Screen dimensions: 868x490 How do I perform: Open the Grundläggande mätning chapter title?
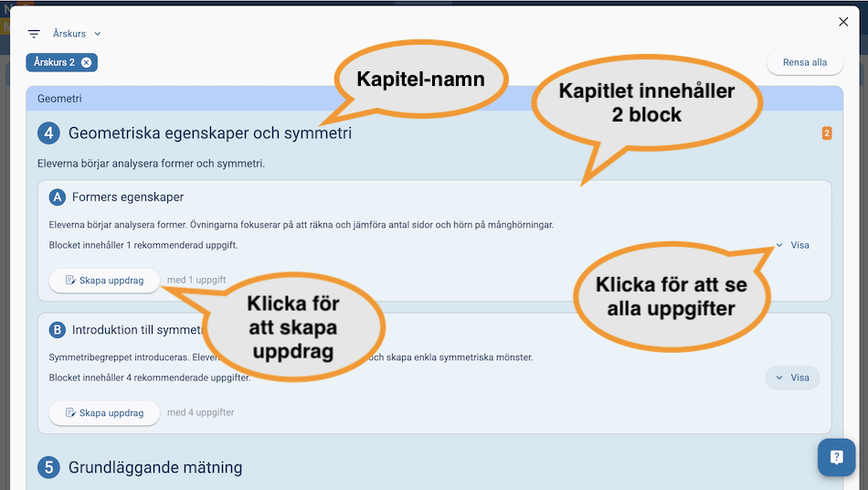pyautogui.click(x=155, y=468)
